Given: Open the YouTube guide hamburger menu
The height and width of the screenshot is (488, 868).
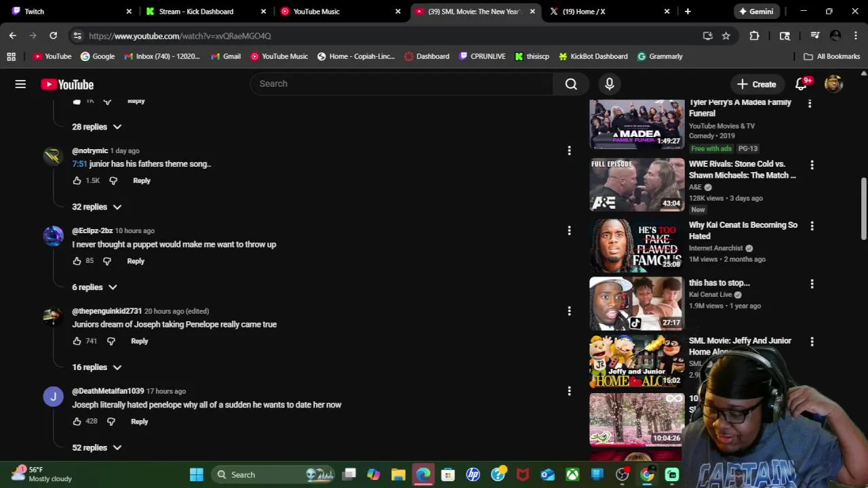Looking at the screenshot, I should [x=20, y=84].
